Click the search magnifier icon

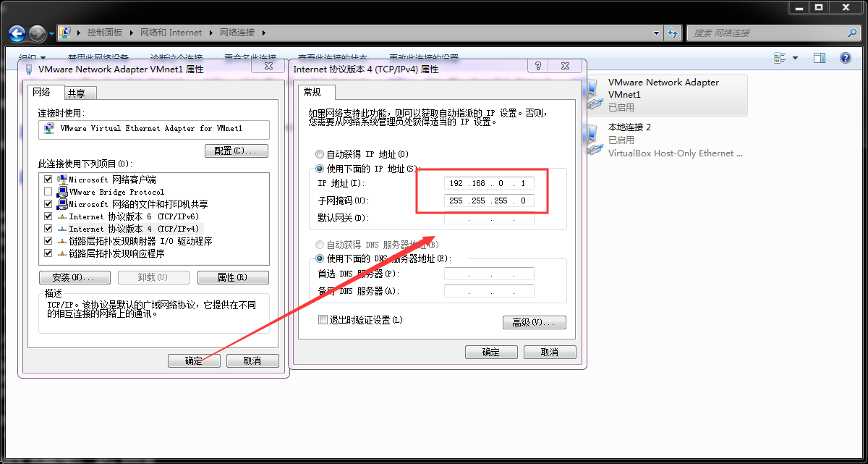pos(852,33)
